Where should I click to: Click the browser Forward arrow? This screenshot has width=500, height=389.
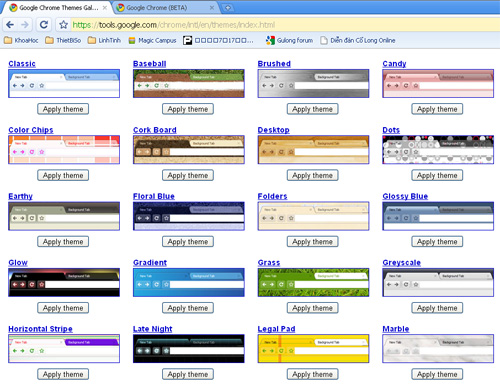click(x=25, y=25)
